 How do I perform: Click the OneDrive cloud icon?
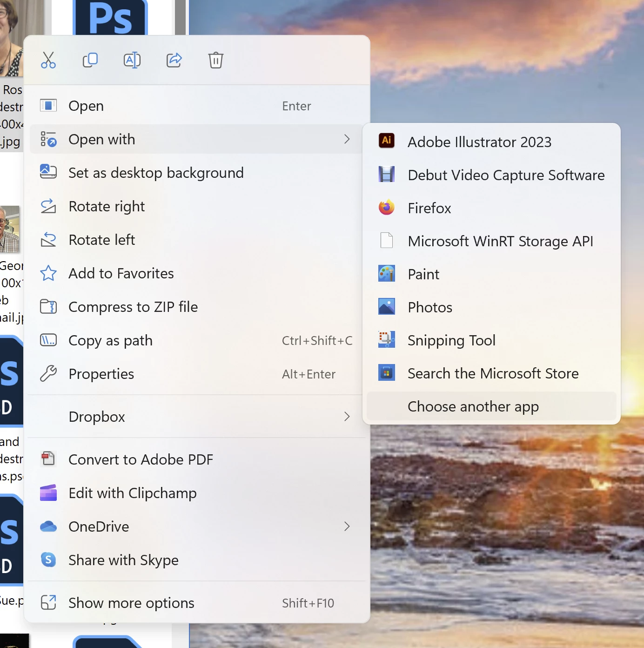48,526
